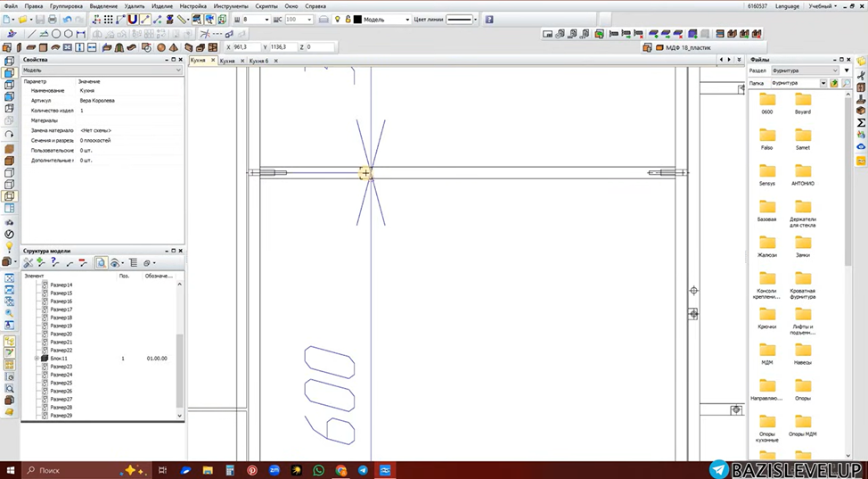This screenshot has width=868, height=479.
Task: Add a pyramid primitive from the toolbar
Action: (x=173, y=47)
